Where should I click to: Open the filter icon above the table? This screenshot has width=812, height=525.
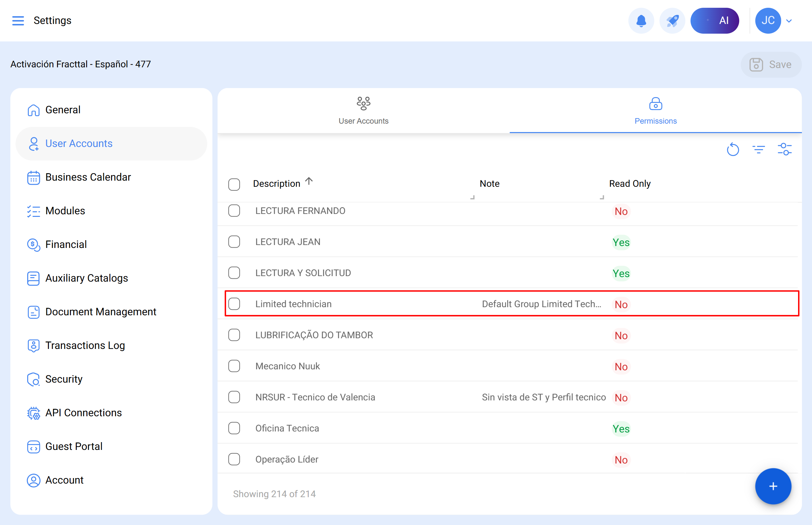tap(759, 149)
